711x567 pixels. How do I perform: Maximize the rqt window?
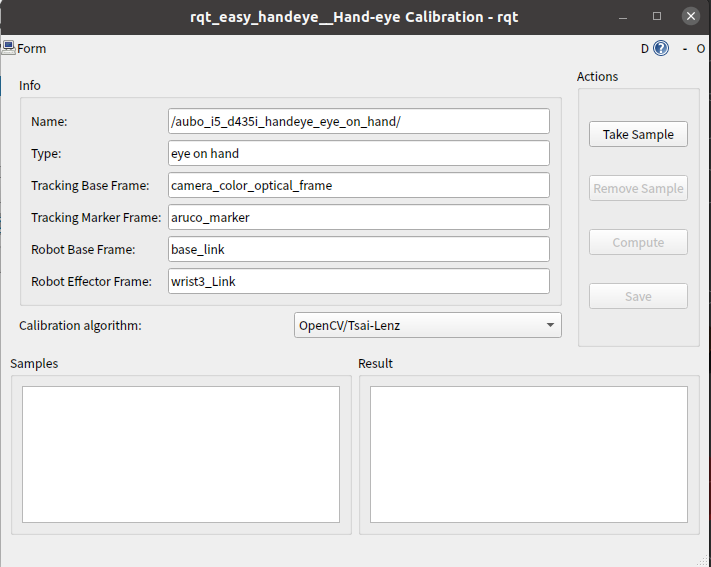(657, 16)
